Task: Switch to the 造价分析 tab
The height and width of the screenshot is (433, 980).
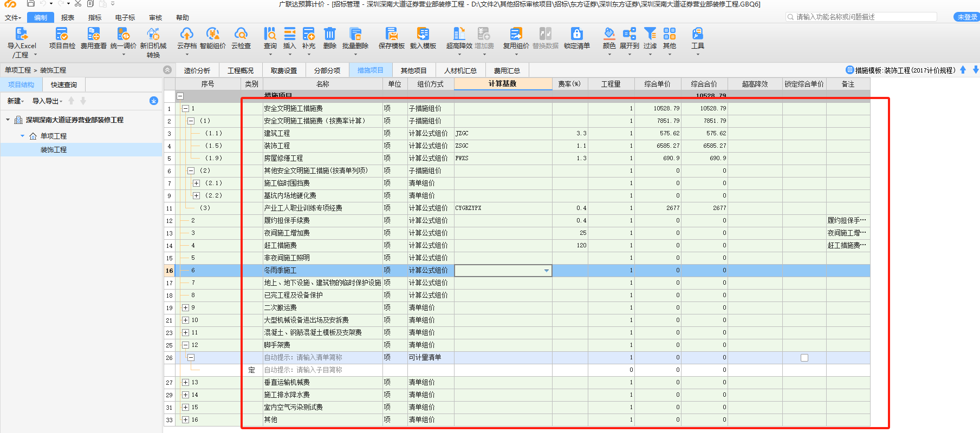Action: pyautogui.click(x=197, y=70)
